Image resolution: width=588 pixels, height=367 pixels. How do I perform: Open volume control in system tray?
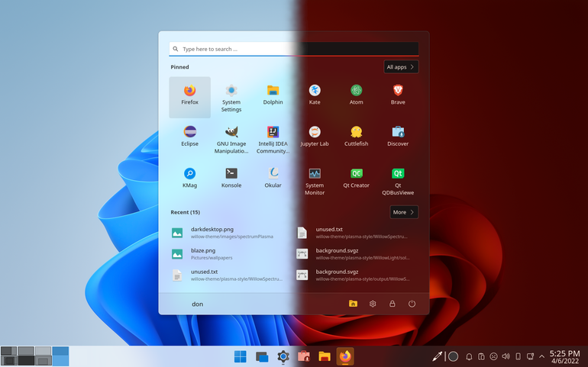coord(506,356)
